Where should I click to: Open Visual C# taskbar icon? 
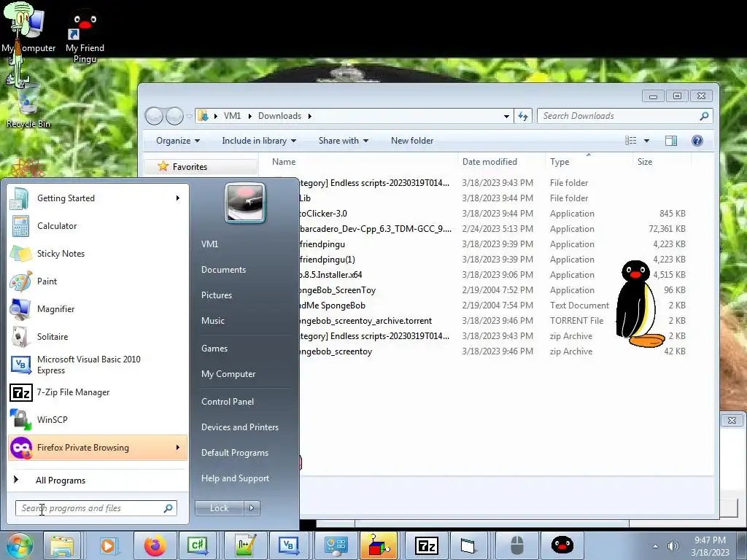click(198, 545)
